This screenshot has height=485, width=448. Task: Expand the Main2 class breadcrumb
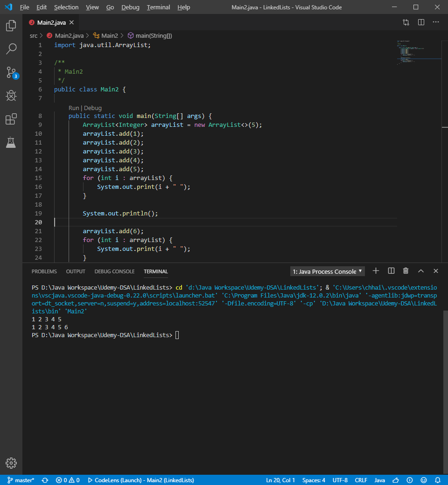(105, 35)
